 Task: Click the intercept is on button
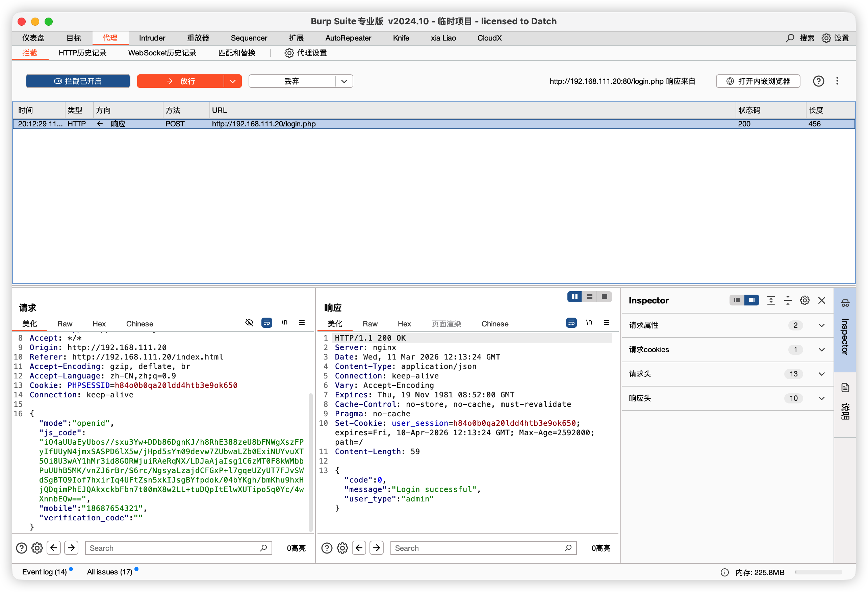[x=78, y=81]
